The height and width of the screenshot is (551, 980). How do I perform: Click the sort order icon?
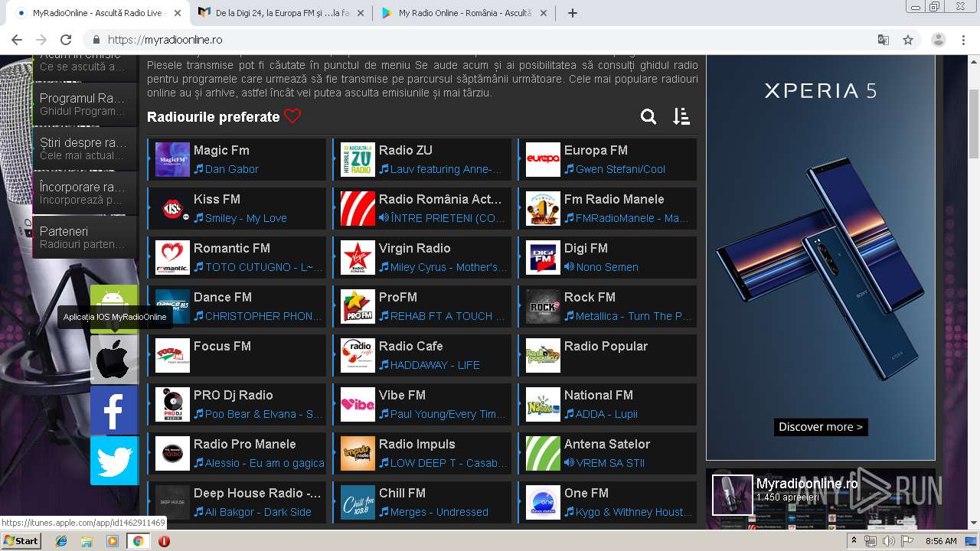(x=681, y=116)
